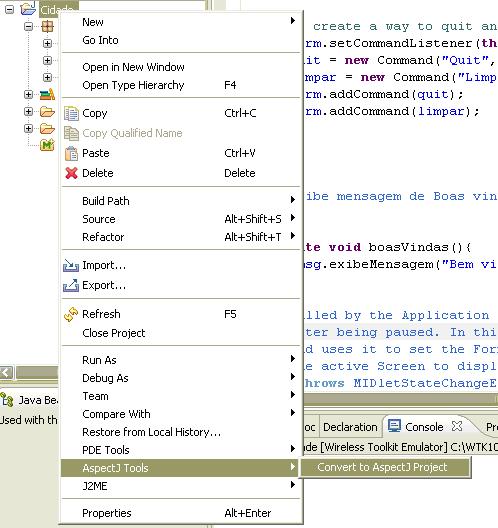Close the Console view tab
498x528 pixels.
[x=457, y=426]
